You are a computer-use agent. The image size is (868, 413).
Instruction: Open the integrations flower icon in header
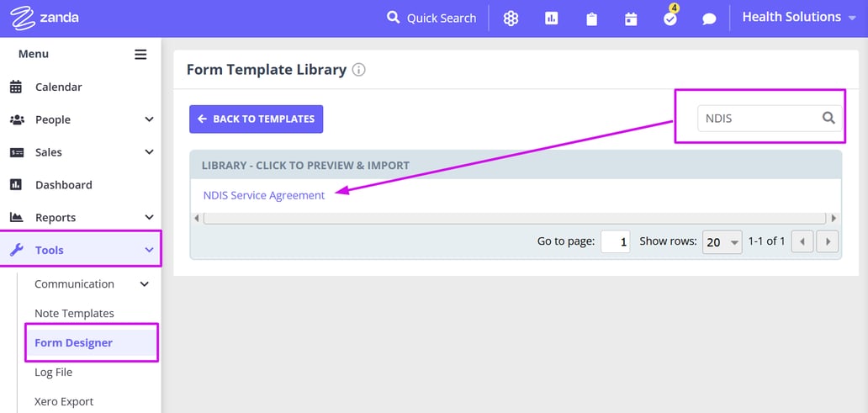click(511, 19)
